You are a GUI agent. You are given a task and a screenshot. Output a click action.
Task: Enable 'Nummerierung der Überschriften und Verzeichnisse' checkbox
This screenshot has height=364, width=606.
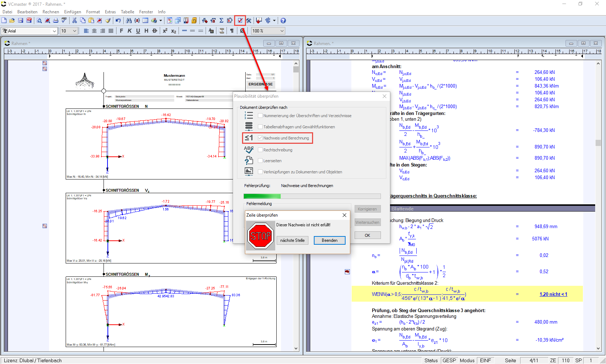[x=260, y=116]
